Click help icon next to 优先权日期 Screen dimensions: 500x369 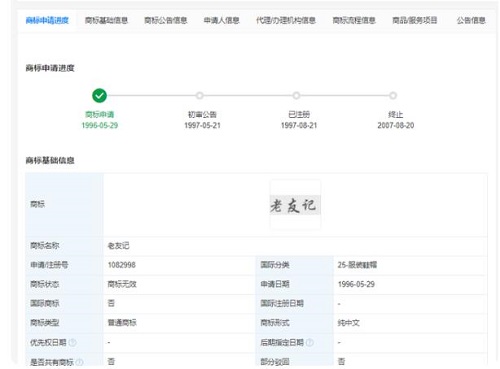[x=72, y=342]
